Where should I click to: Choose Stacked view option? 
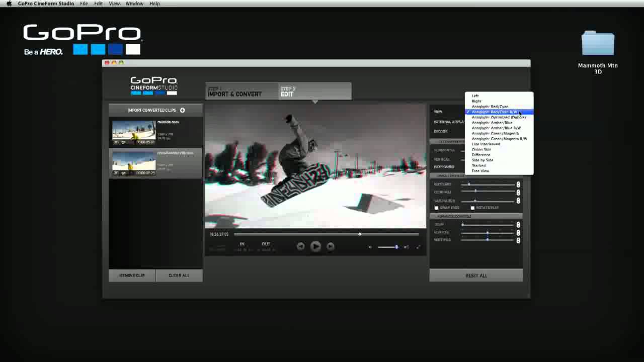(499, 165)
